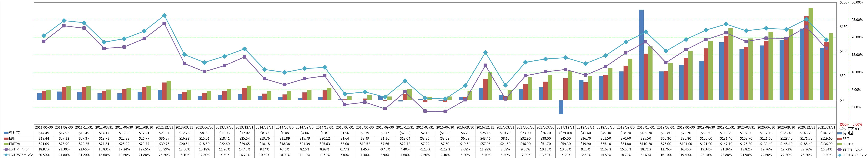
Task: Click the 19.30% EBITDA margin cell
Action: click(826, 155)
